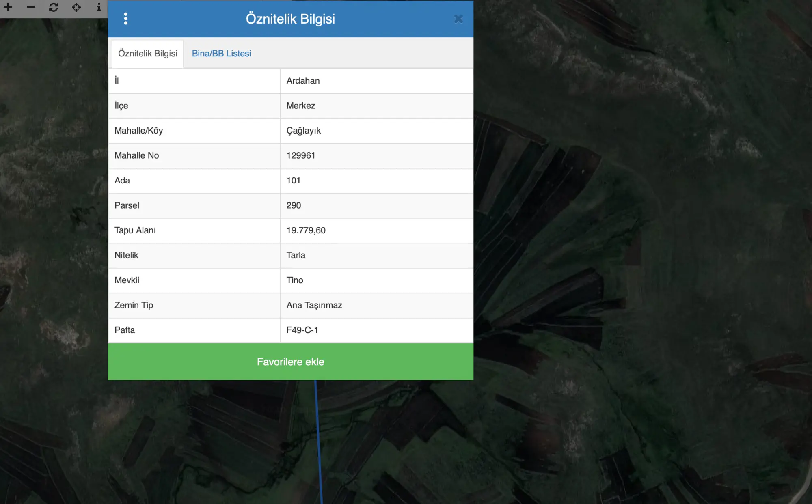Click the Ada row label
Image resolution: width=812 pixels, height=504 pixels.
[x=122, y=181]
